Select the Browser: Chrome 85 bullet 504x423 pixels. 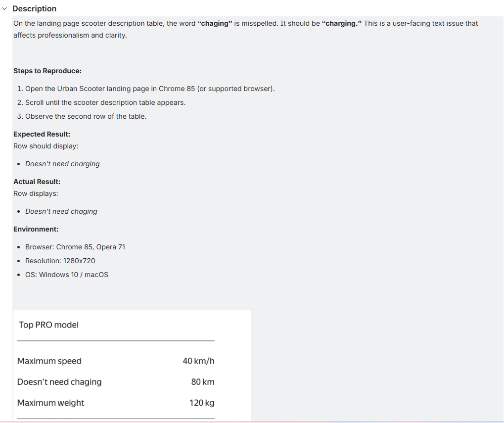(75, 247)
